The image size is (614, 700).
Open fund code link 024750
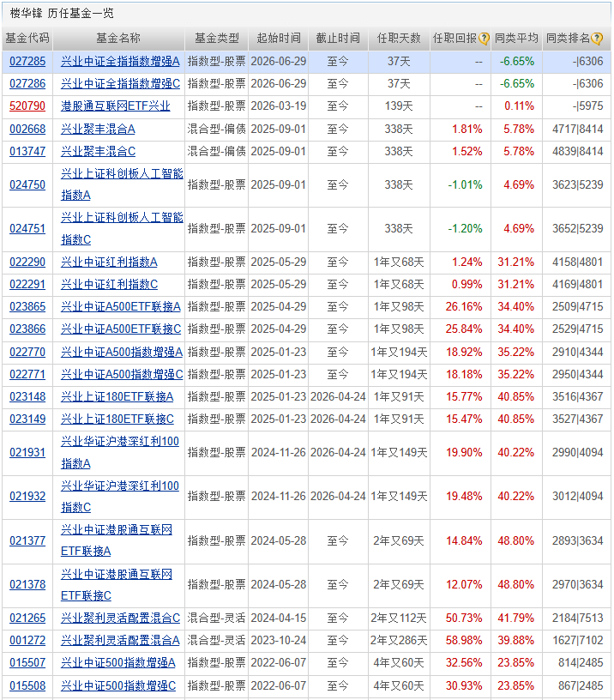pos(27,184)
